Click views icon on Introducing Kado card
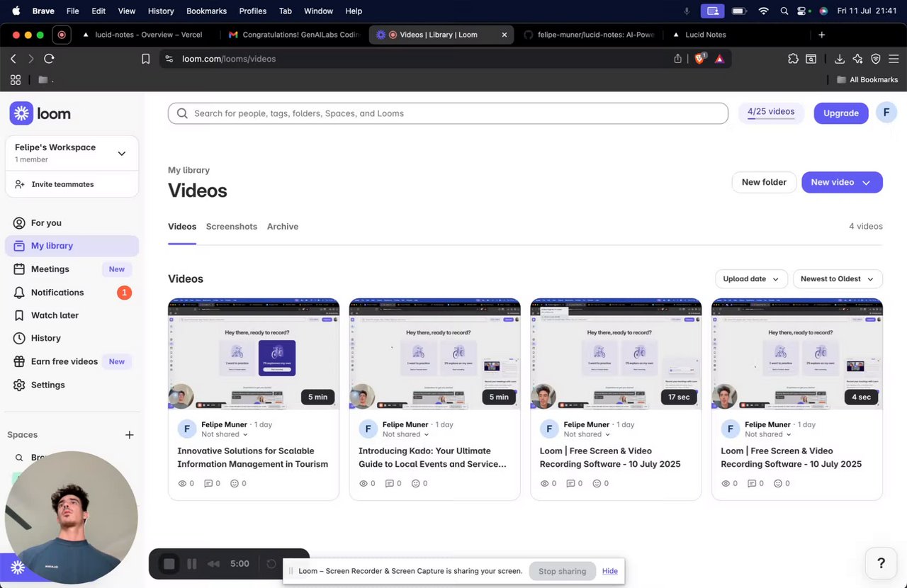Screen dimensions: 907x588 click(364, 484)
